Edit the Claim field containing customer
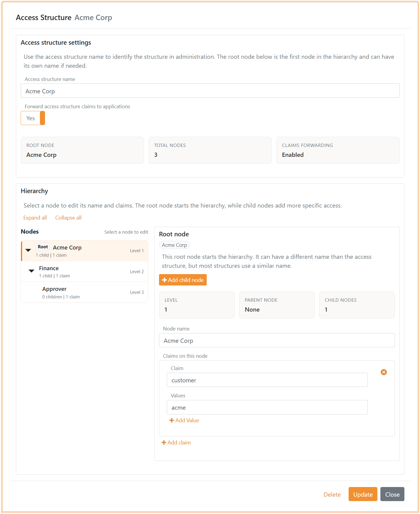 coord(267,380)
